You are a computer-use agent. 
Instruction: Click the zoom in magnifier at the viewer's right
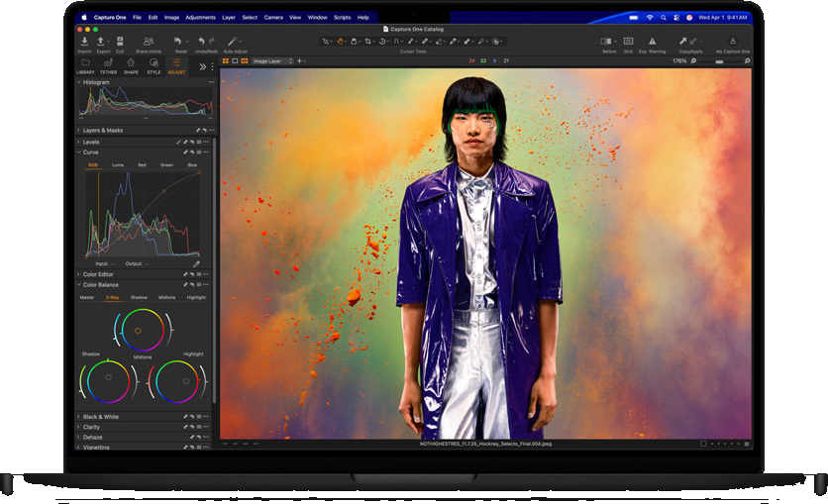[747, 61]
